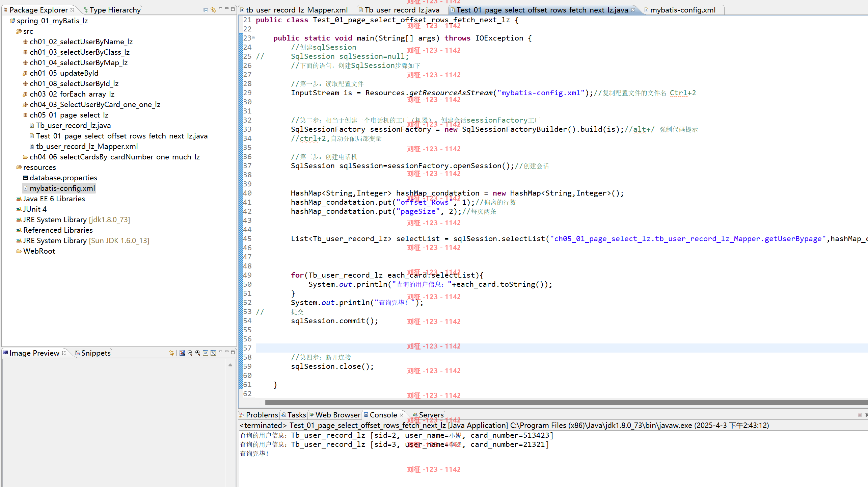
Task: Click the console output line with sid=2
Action: point(397,436)
